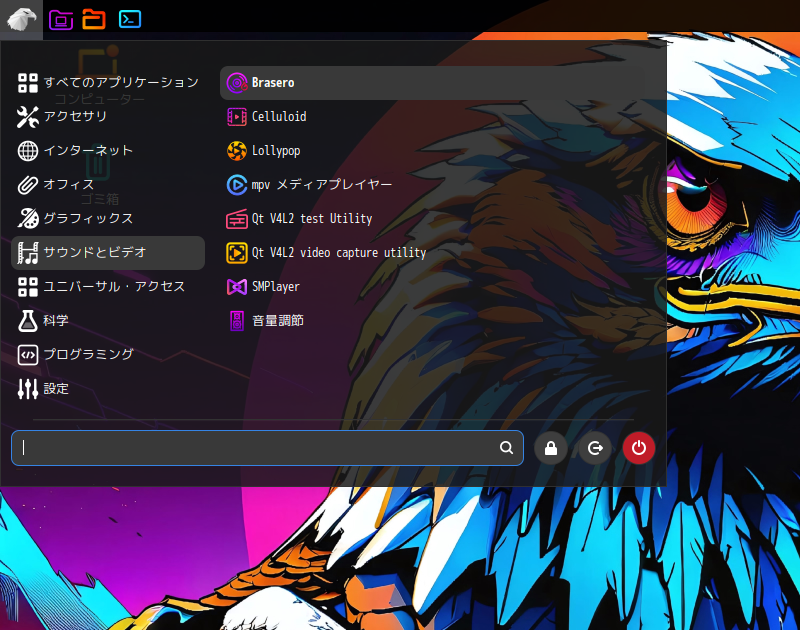
Task: Click the mpv play icon
Action: click(237, 185)
